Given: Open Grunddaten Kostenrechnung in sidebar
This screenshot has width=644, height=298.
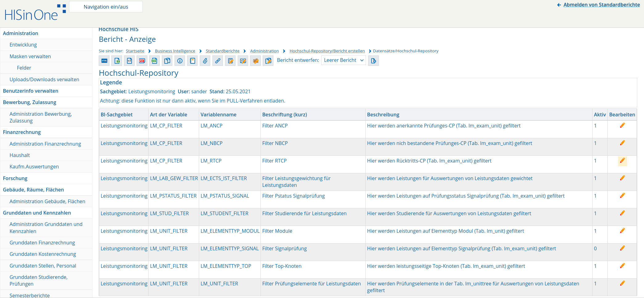Looking at the screenshot, I should pyautogui.click(x=46, y=254).
